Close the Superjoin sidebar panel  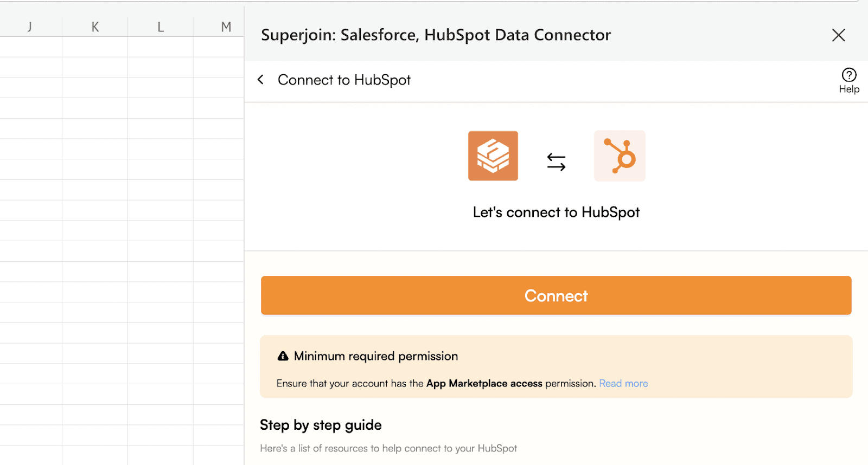pos(839,35)
